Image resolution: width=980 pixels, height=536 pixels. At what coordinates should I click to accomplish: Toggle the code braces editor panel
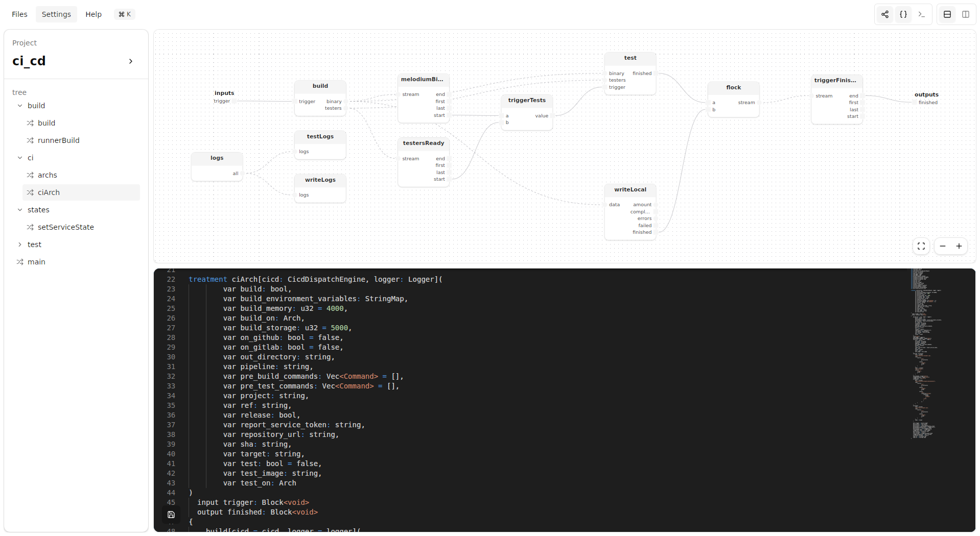903,14
